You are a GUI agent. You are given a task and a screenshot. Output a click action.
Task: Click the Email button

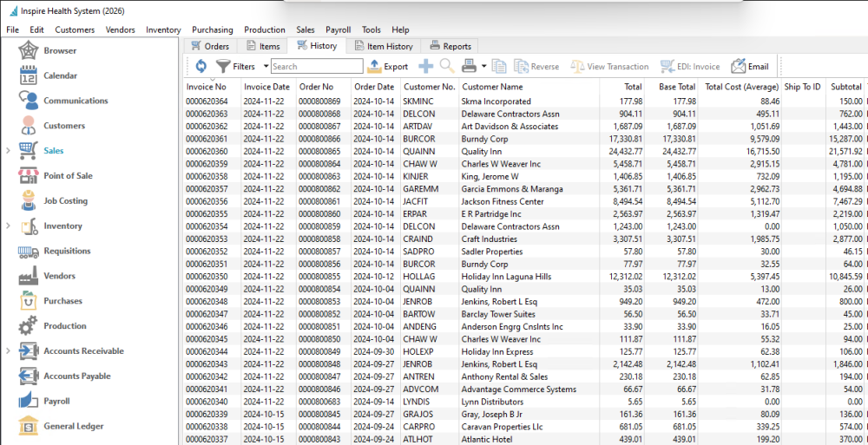tap(750, 67)
